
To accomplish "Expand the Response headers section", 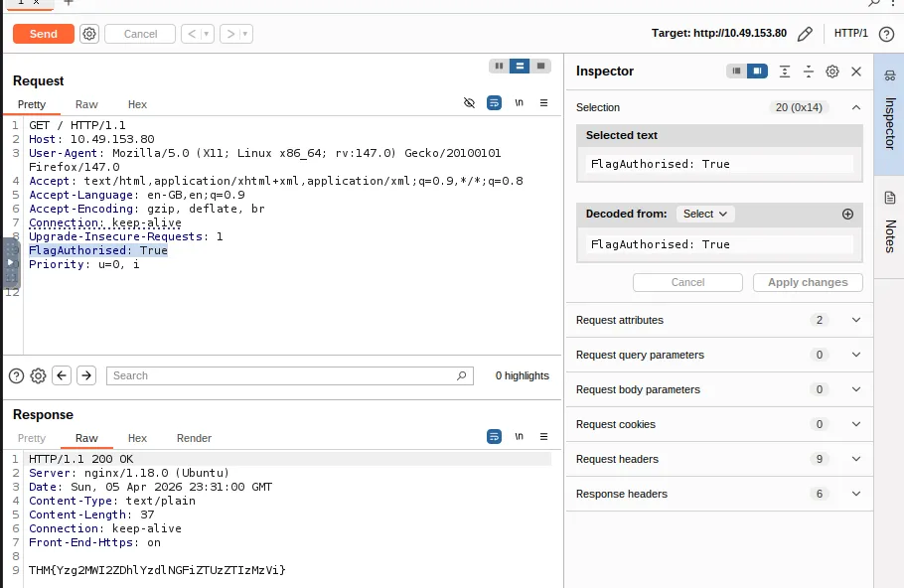I will 855,494.
